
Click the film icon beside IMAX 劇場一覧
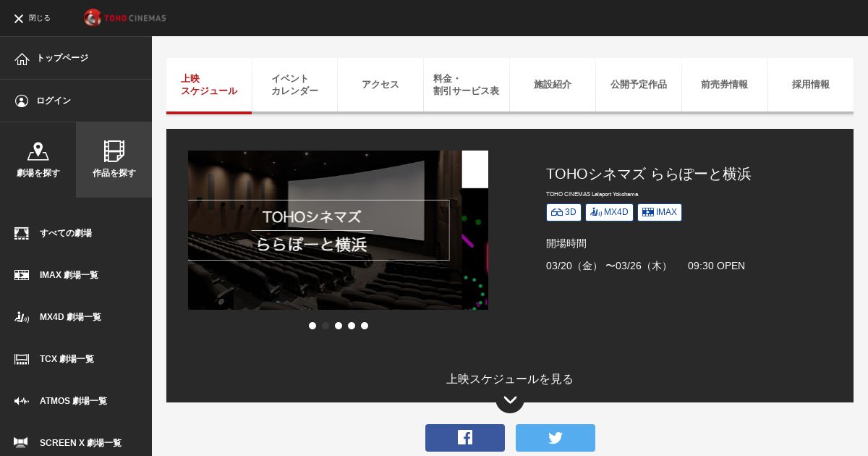[x=22, y=275]
